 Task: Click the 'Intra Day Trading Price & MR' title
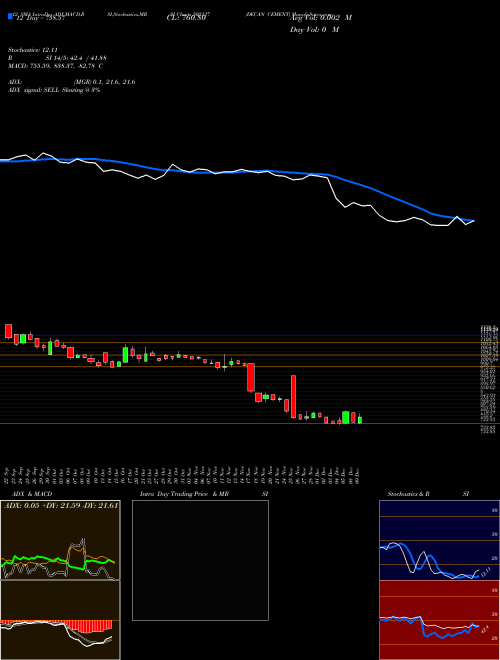[x=185, y=494]
